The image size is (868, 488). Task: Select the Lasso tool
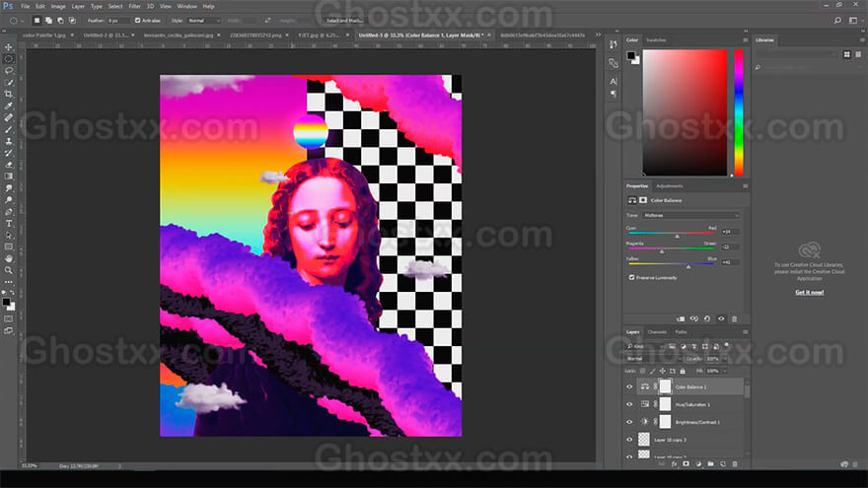tap(8, 71)
